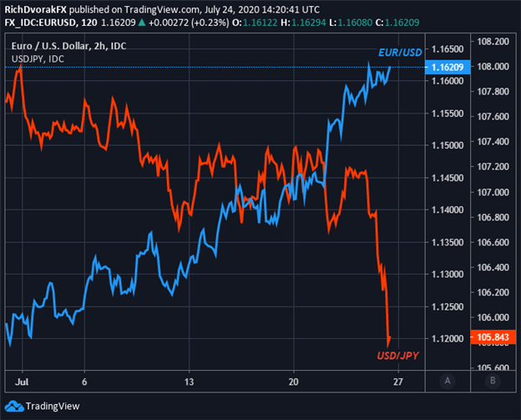Viewport: 521px width, 420px height.
Task: Click the RichDvorakFX author name
Action: [36, 10]
